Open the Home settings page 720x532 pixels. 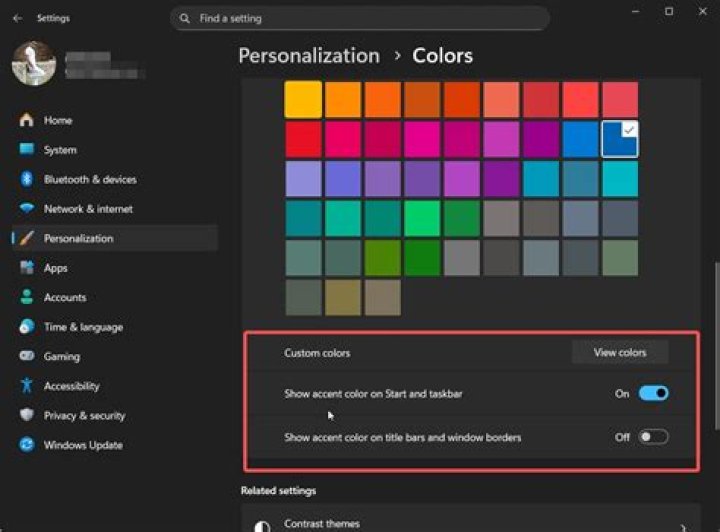point(115,120)
